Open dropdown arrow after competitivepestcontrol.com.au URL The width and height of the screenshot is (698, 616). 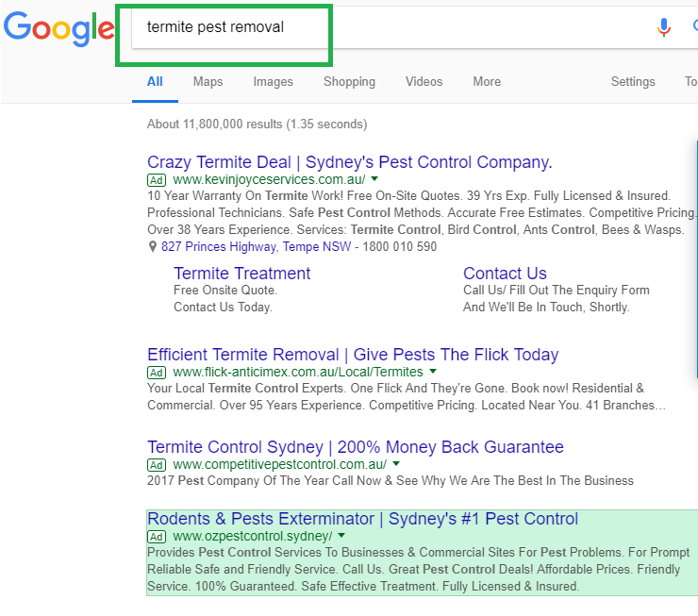click(396, 464)
